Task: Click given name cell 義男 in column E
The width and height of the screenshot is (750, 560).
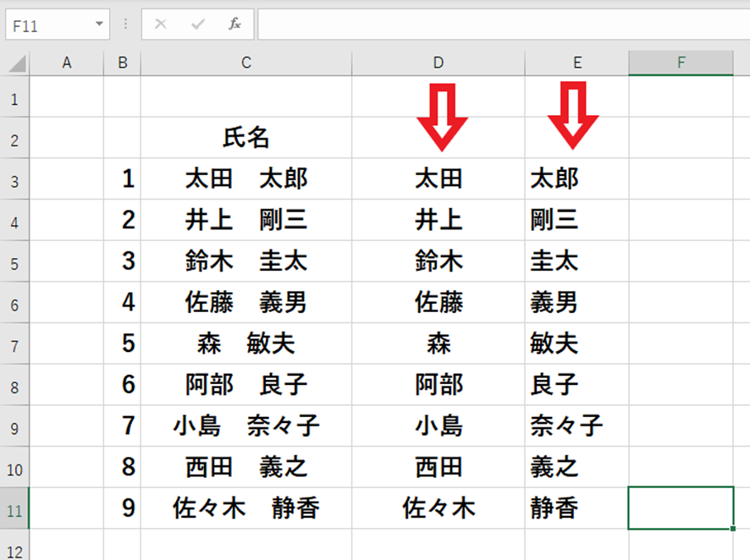Action: coord(576,302)
